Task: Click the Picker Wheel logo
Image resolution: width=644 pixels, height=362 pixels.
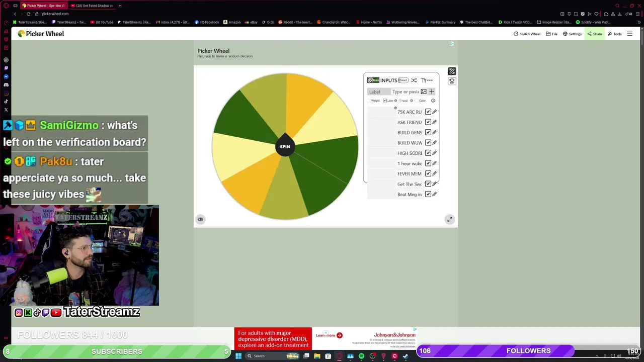Action: 41,34
